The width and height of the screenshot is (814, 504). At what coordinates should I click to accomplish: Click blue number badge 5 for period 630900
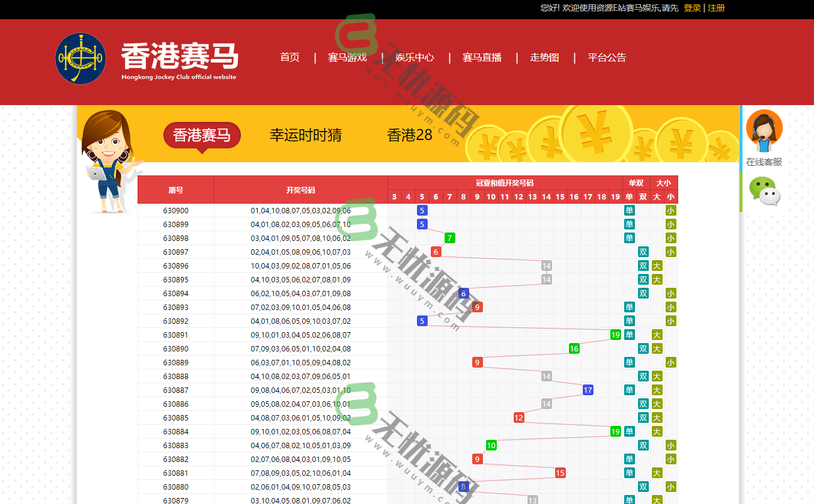(422, 210)
